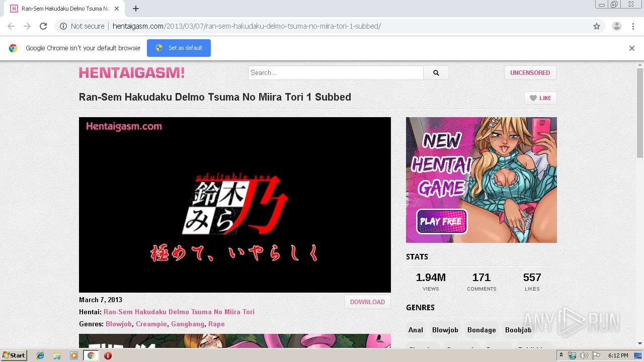Click the red stop icon in taskbar
This screenshot has width=644, height=362.
pyautogui.click(x=108, y=355)
